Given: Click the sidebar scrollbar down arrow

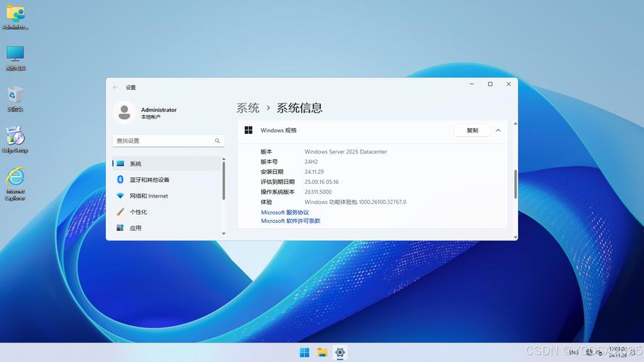Looking at the screenshot, I should pyautogui.click(x=224, y=234).
